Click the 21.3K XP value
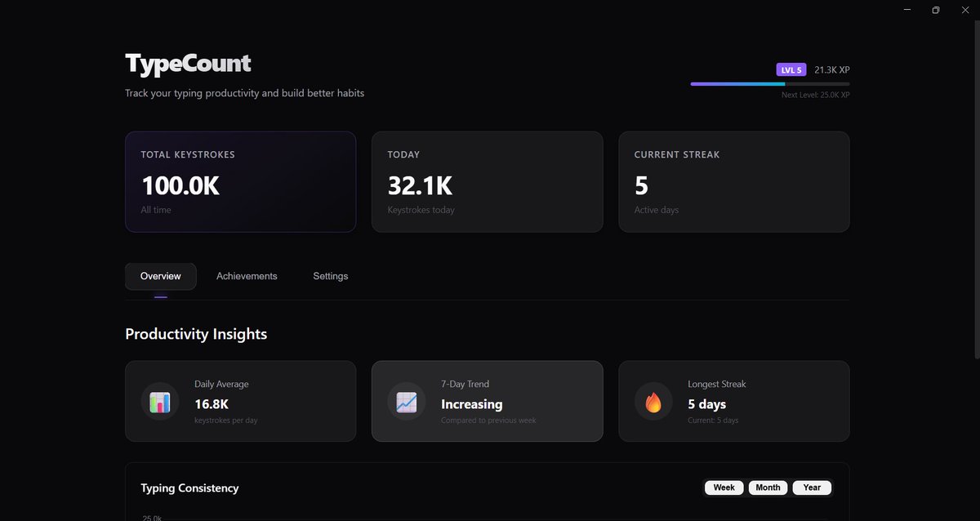The width and height of the screenshot is (980, 521). coord(832,70)
